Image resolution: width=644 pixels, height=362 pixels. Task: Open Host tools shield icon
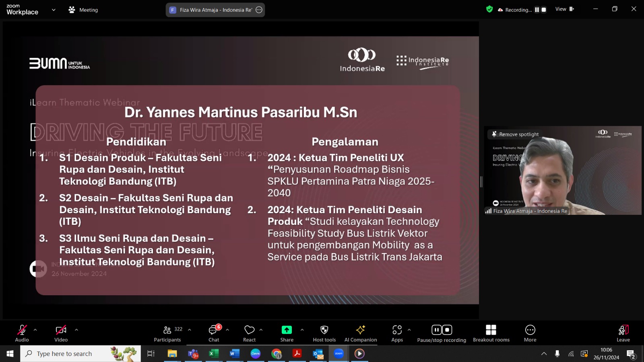tap(324, 333)
